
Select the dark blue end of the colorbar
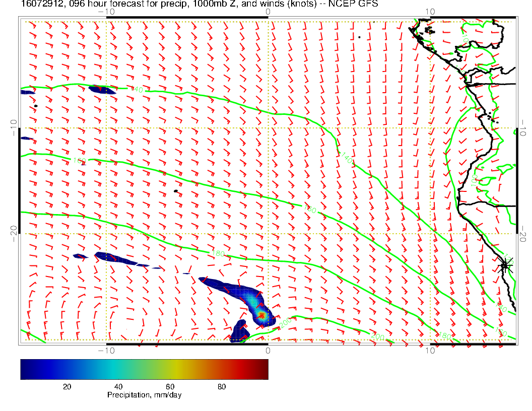[24, 369]
